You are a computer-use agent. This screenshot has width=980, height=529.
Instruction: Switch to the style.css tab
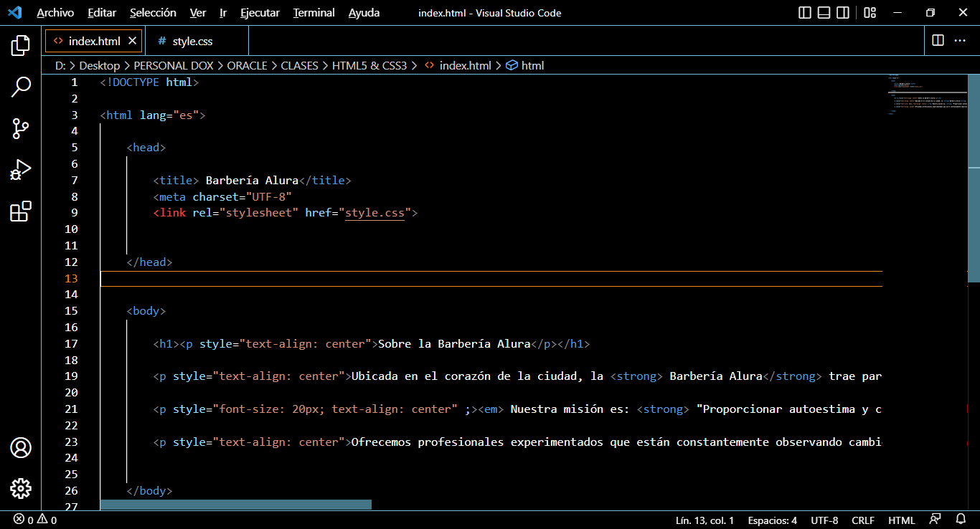pyautogui.click(x=192, y=42)
